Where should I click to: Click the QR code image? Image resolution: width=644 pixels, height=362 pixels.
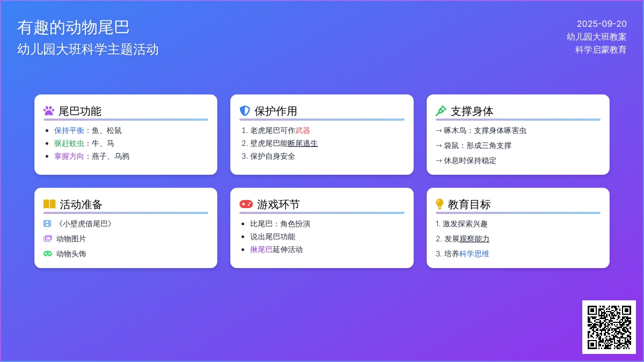609,327
